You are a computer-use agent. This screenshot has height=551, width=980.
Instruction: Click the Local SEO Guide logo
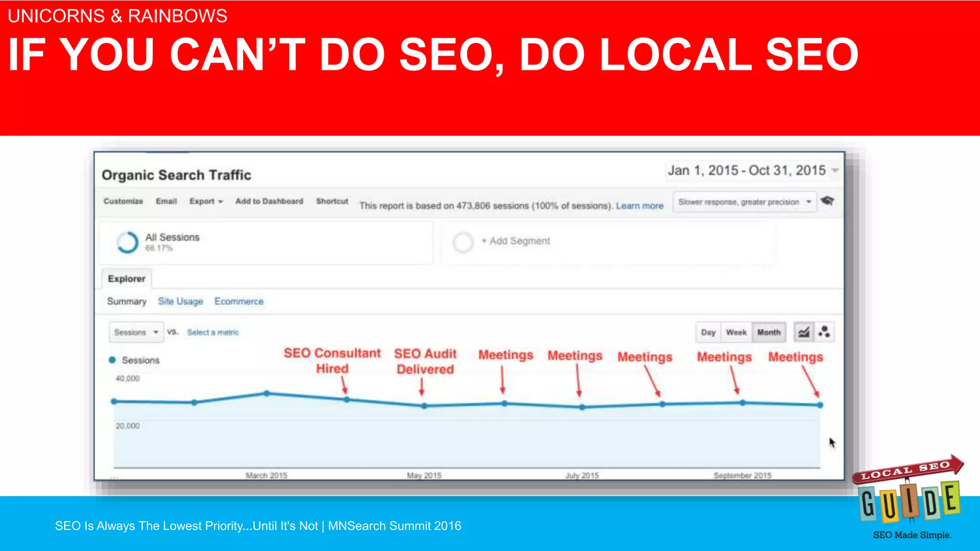coord(909,497)
